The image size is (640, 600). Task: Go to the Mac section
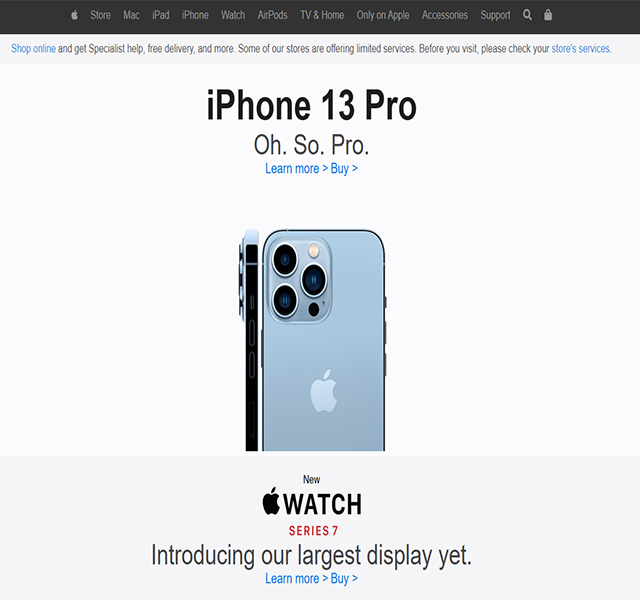131,16
